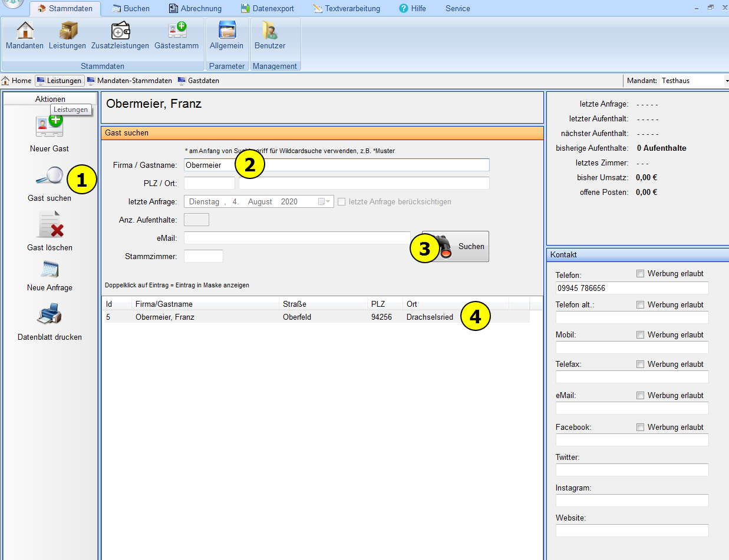The height and width of the screenshot is (560, 729).
Task: Open Zusatzleistungen in the ribbon
Action: point(120,35)
